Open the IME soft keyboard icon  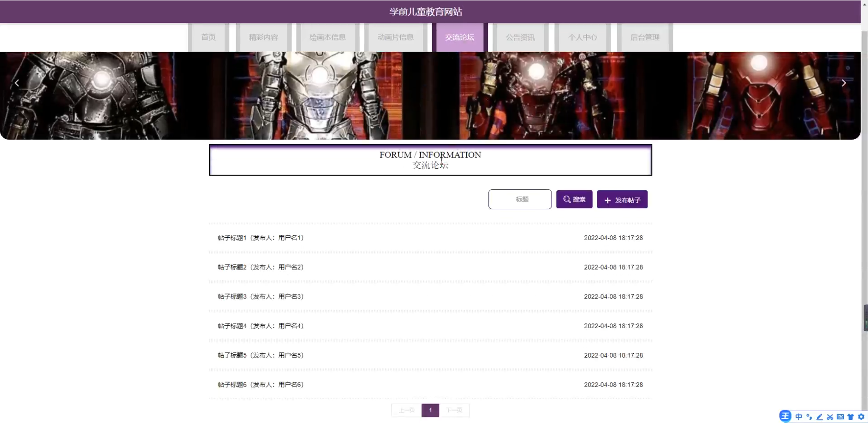click(840, 417)
